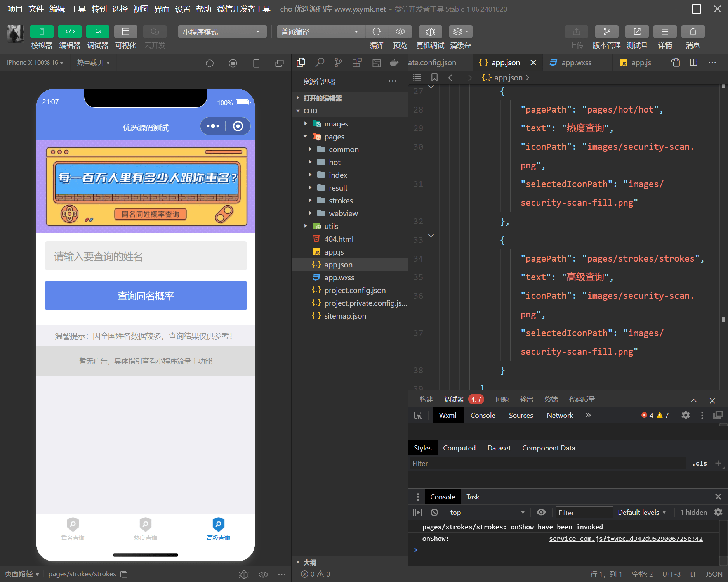The width and height of the screenshot is (728, 582).
Task: Click the split editor icon
Action: point(693,62)
